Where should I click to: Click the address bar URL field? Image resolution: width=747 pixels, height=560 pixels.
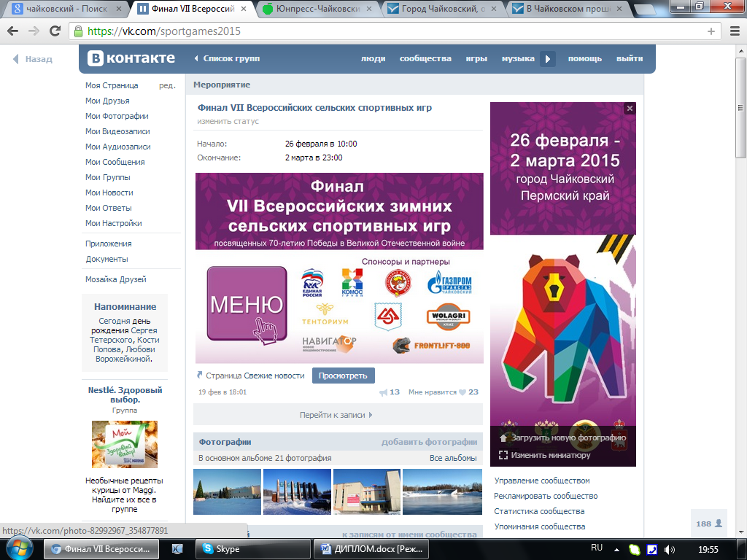coord(395,31)
